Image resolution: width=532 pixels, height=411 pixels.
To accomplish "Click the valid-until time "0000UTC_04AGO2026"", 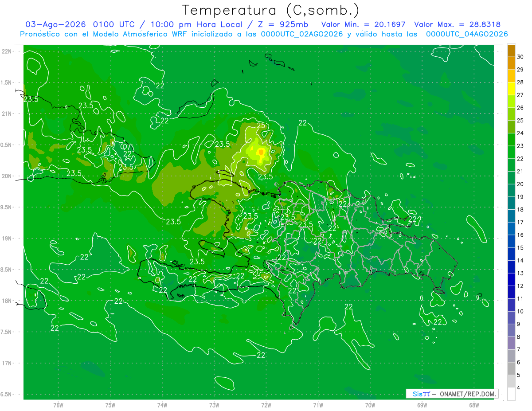I will pos(467,34).
